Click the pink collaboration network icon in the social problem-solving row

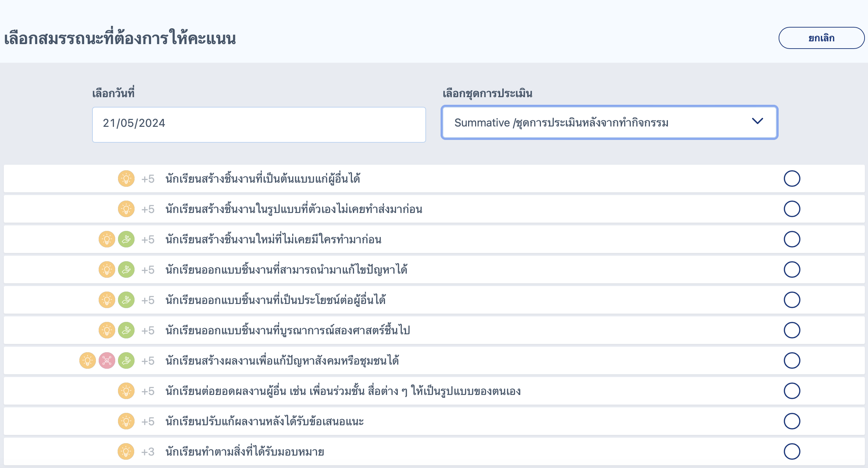tap(107, 360)
